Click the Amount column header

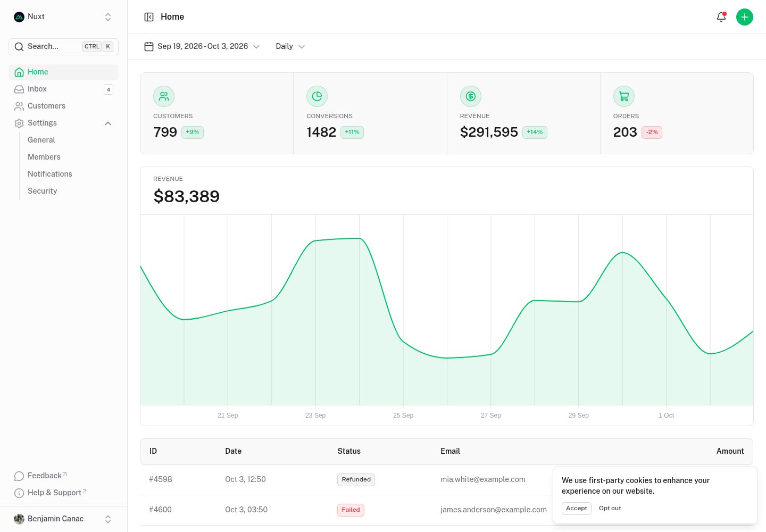(730, 451)
